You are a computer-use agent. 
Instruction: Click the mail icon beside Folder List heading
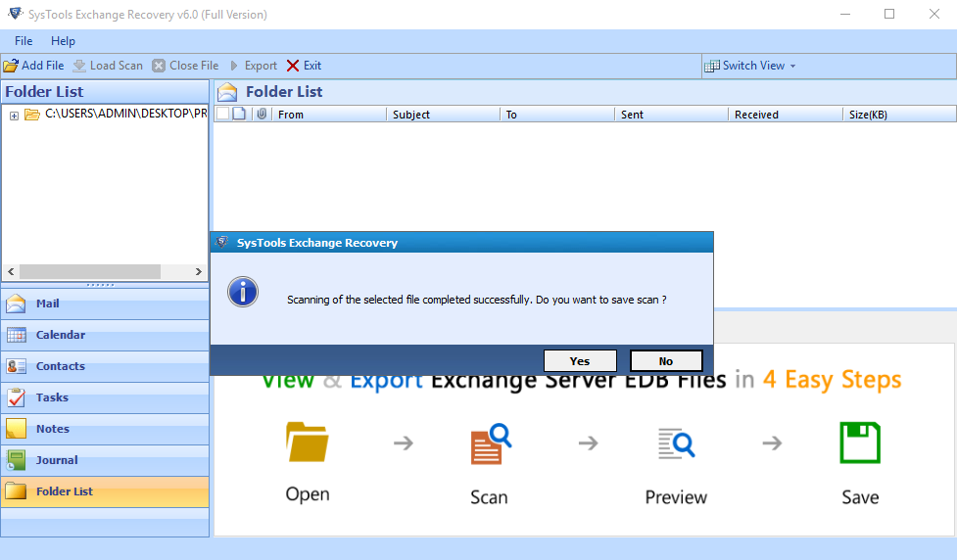point(227,92)
